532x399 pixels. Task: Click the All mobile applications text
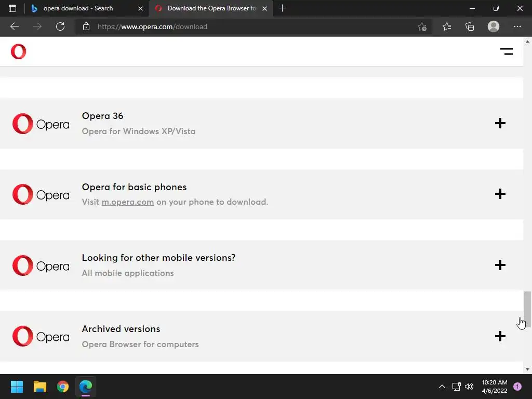point(128,273)
